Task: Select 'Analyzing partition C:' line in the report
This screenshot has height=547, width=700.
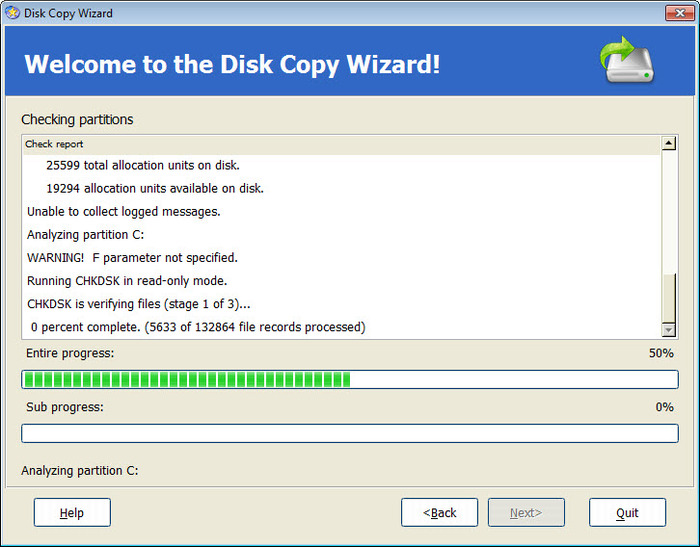Action: (85, 235)
